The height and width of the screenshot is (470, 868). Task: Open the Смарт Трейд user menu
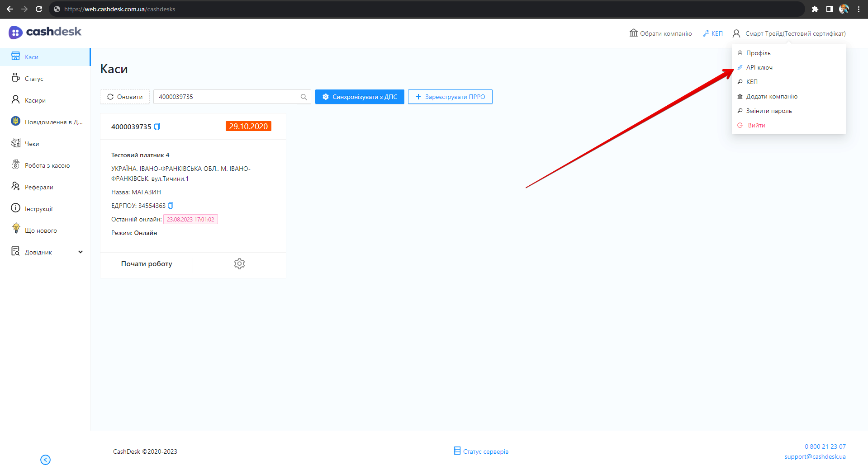click(x=789, y=33)
